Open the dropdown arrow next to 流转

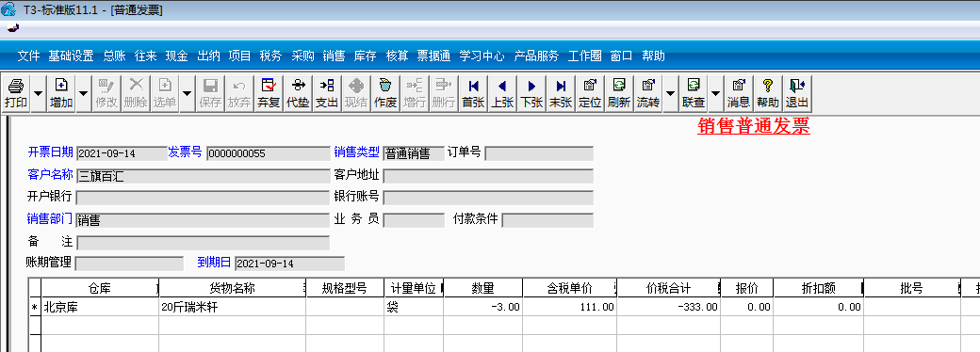tap(671, 93)
